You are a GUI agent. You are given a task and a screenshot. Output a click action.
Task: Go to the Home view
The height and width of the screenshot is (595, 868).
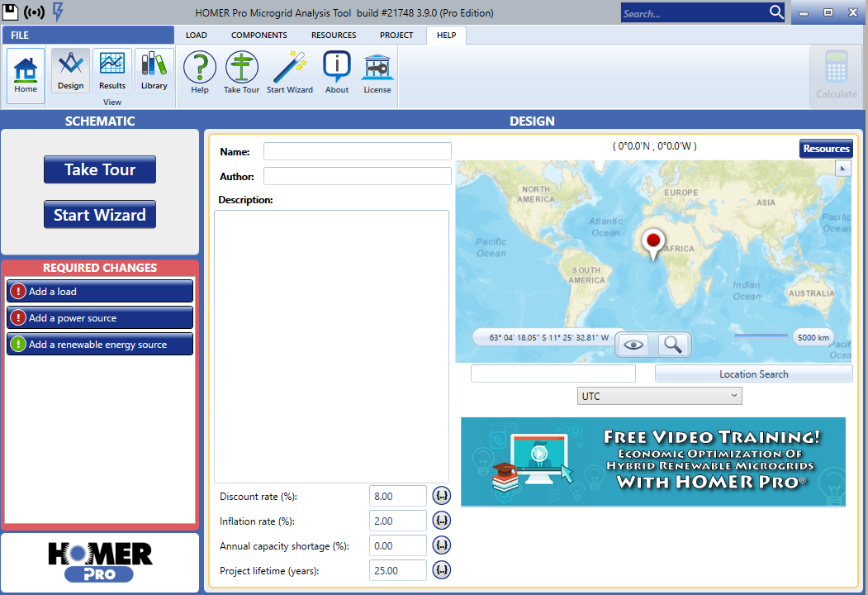(26, 75)
